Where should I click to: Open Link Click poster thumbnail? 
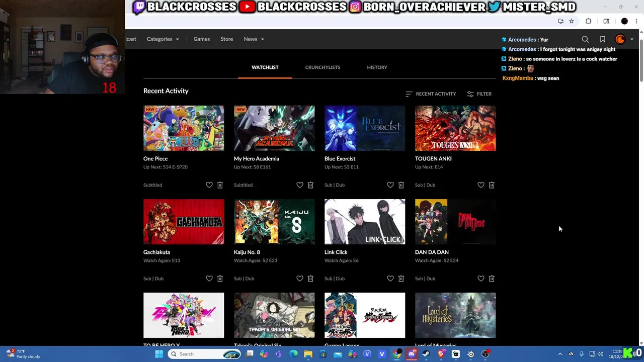[x=365, y=222]
